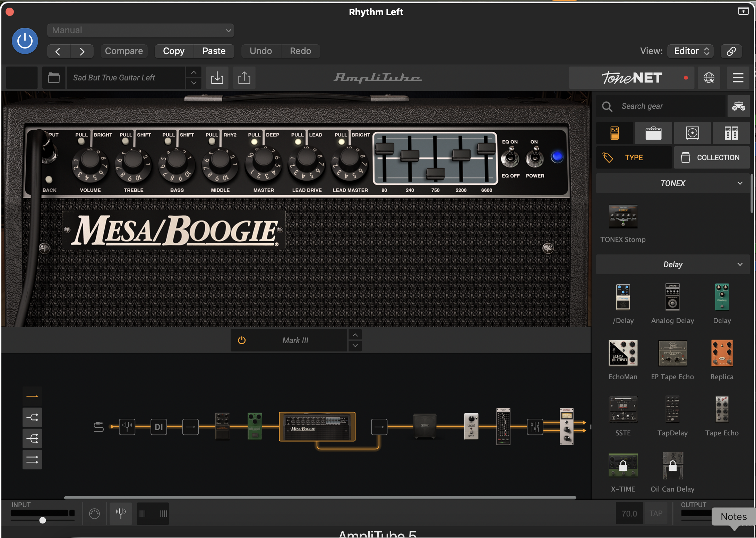Select the green overdrive pedal in chain
Screen dimensions: 756x538
255,426
